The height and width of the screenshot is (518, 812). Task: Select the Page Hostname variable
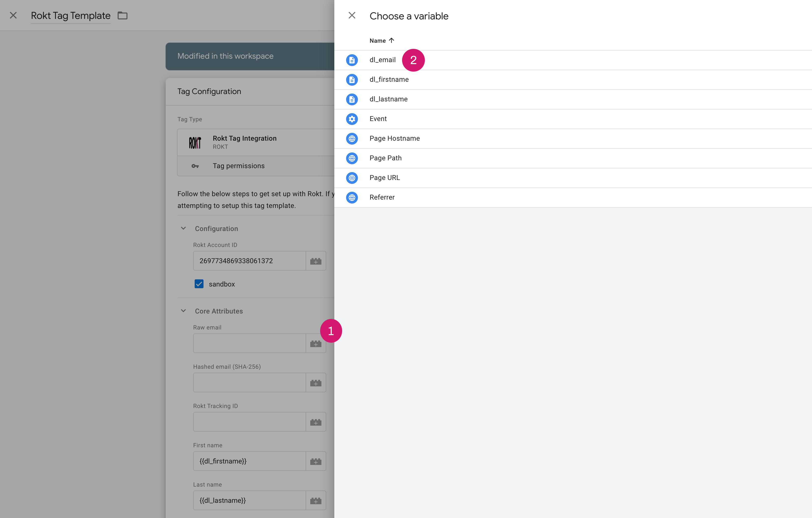click(573, 139)
